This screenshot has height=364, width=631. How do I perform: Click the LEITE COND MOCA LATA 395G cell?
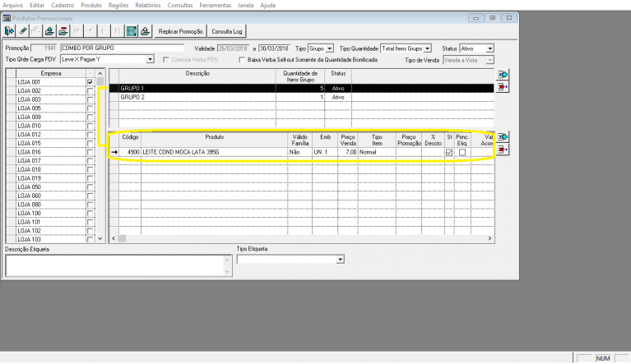pos(215,152)
